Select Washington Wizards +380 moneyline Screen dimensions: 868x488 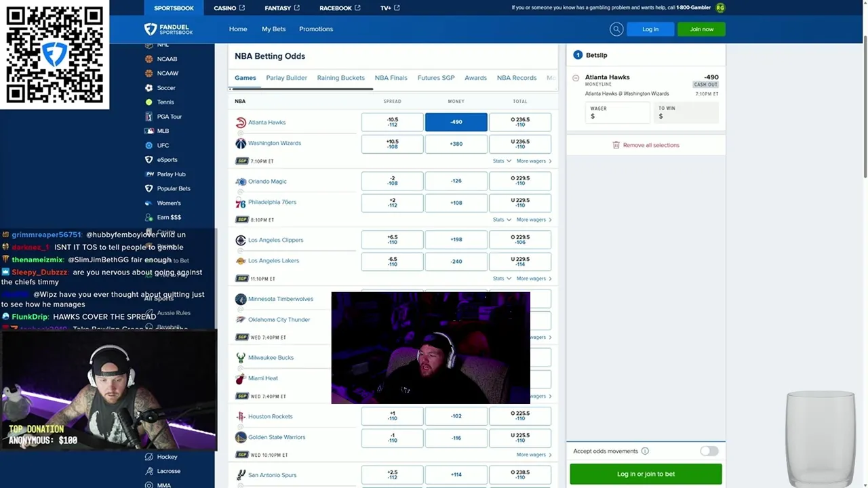click(x=456, y=144)
